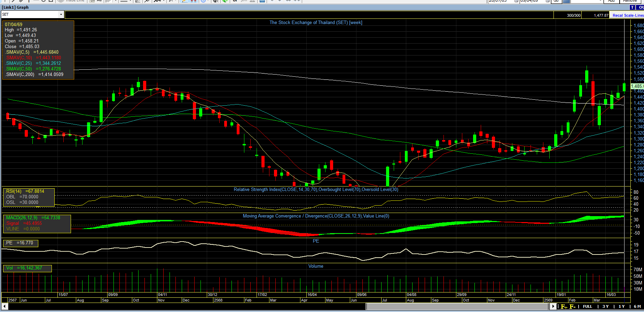The width and height of the screenshot is (644, 312).
Task: Select the red SMAV(C,10) legend entry
Action: (33, 58)
